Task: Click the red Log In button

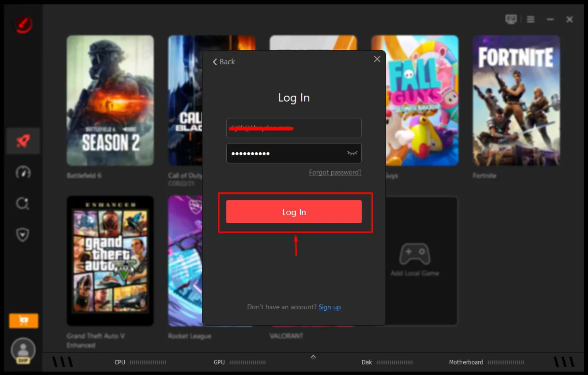Action: coord(294,212)
